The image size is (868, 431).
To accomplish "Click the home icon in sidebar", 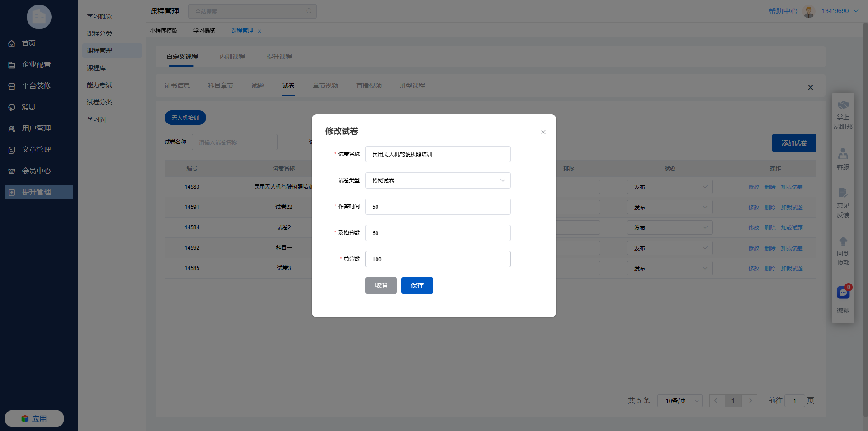I will (x=12, y=44).
